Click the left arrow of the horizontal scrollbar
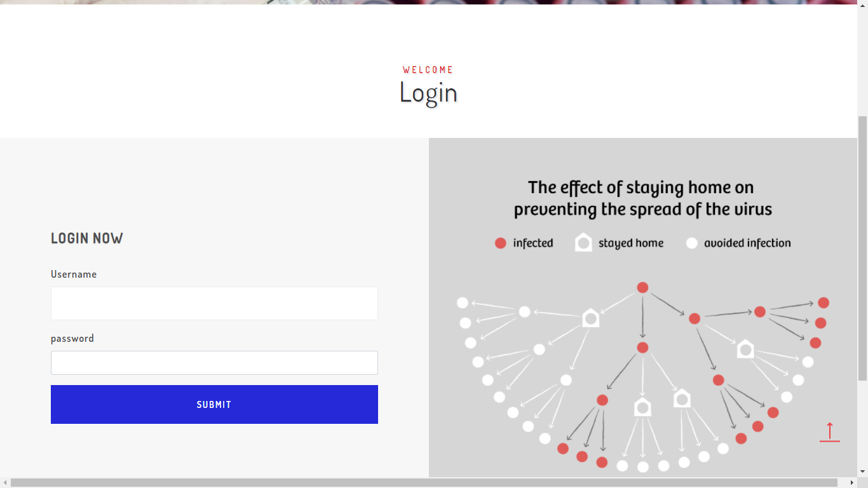This screenshot has width=868, height=488. pos(5,483)
